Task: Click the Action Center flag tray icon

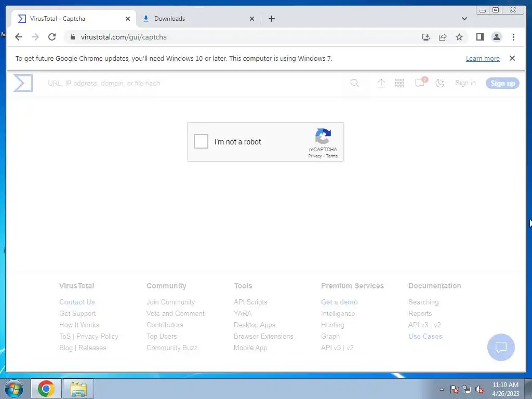Action: pos(455,390)
